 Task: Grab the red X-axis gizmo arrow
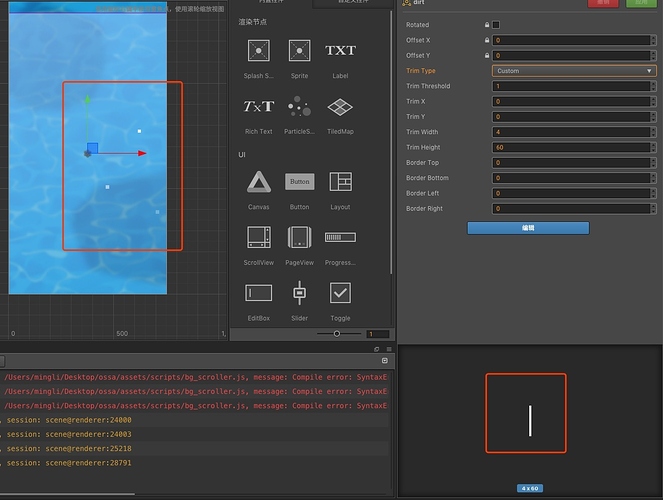coord(142,153)
